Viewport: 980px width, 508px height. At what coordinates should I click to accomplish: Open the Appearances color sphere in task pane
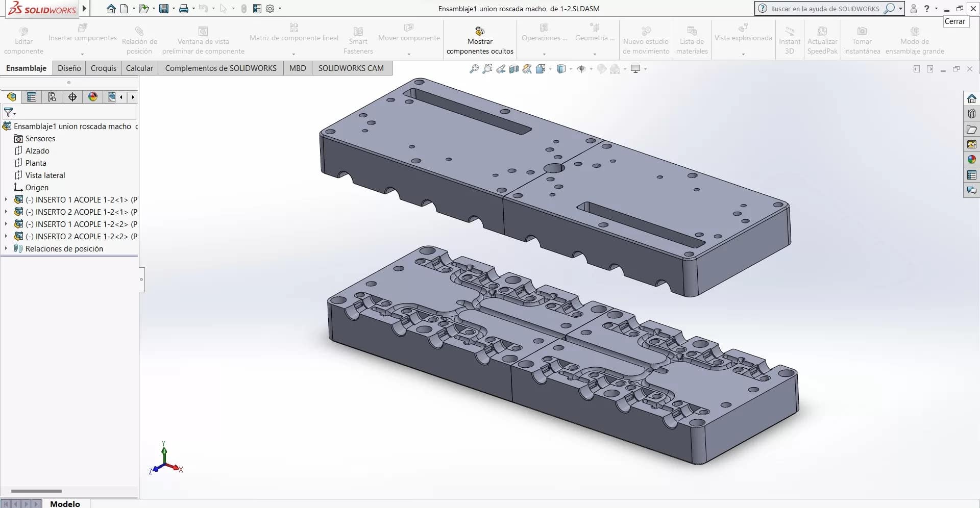click(971, 160)
